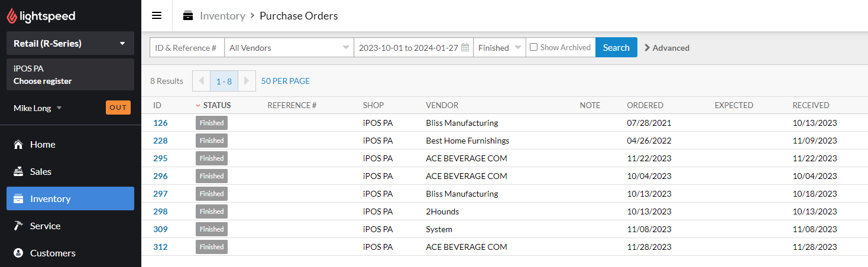The width and height of the screenshot is (868, 267).
Task: Sort by the SHOP column header
Action: (x=373, y=106)
